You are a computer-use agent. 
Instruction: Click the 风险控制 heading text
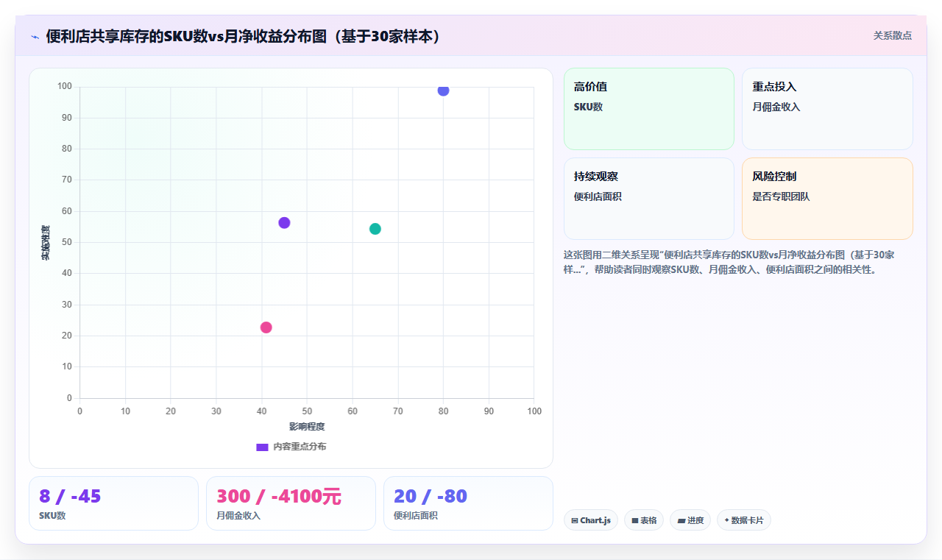(774, 177)
